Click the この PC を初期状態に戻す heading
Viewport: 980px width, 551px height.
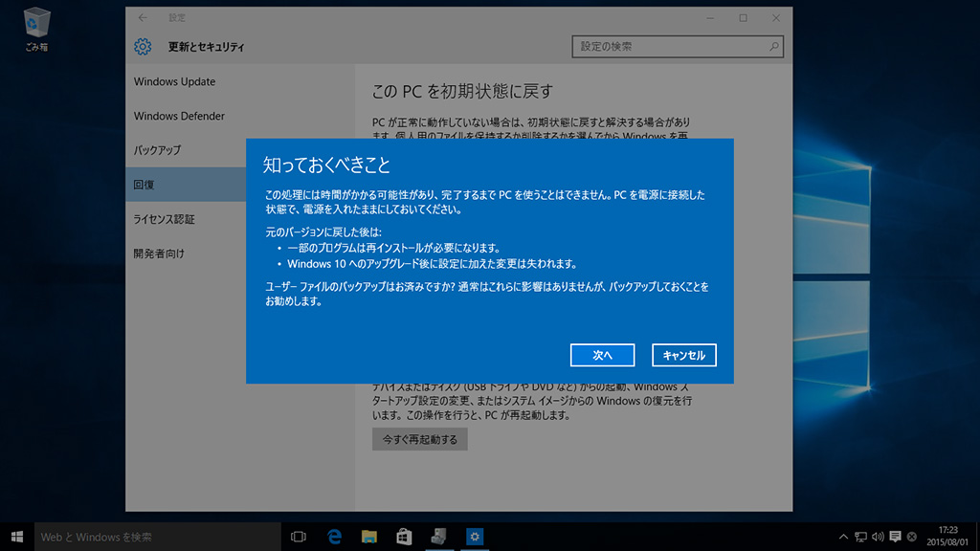[x=462, y=91]
